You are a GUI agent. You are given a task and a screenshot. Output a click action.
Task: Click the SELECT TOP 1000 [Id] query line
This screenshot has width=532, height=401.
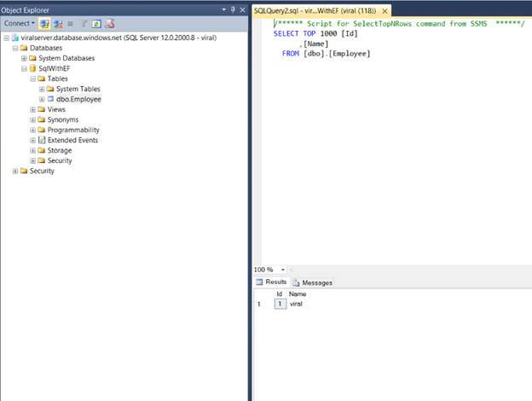pyautogui.click(x=315, y=33)
